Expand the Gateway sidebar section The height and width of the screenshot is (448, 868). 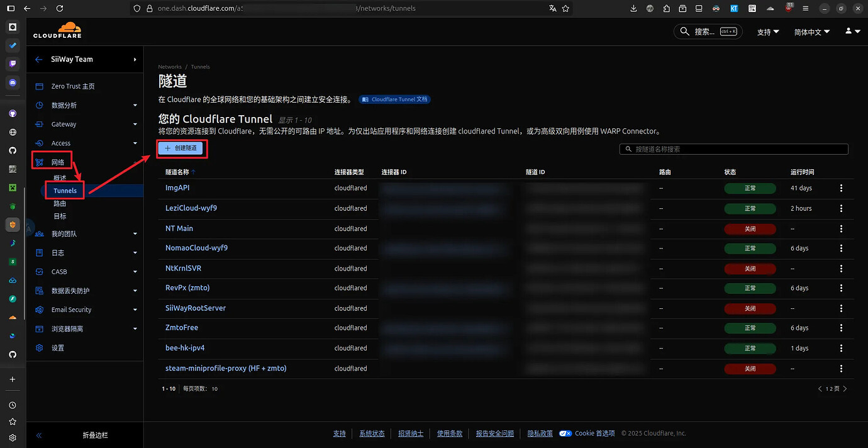tap(85, 124)
